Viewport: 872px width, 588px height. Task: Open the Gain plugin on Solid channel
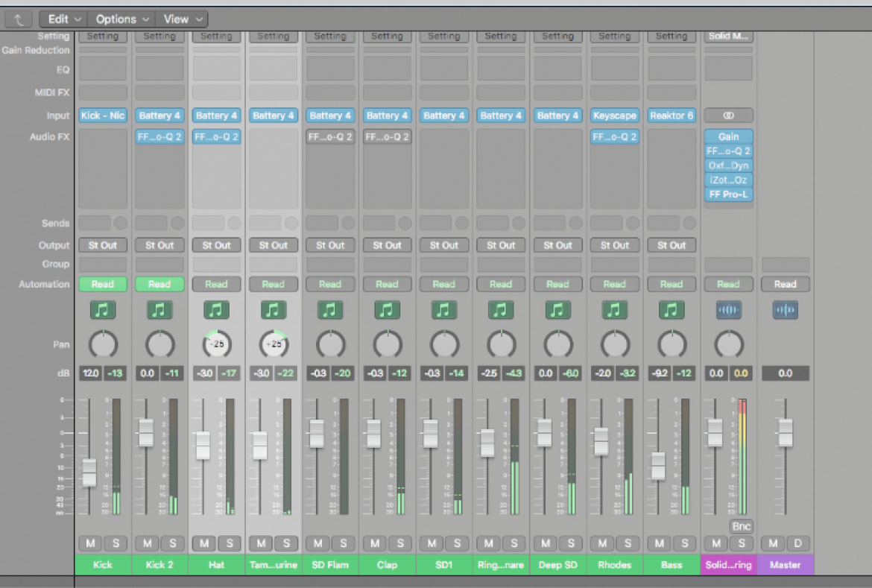[728, 136]
